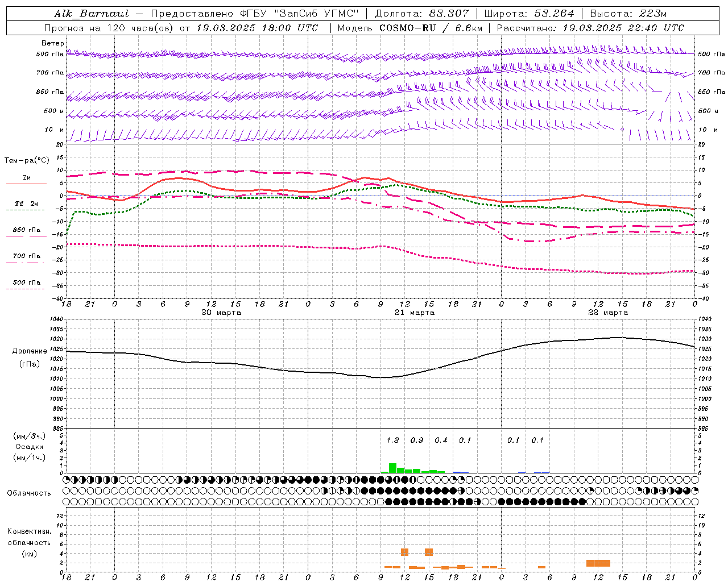Click the 3-hour precipitation value "0.4"
728x582 pixels.
click(441, 440)
